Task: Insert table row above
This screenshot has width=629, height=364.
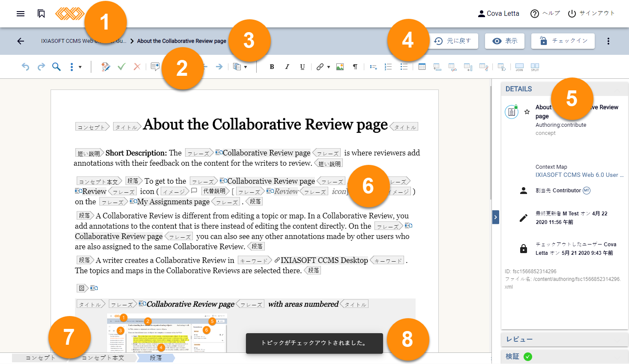Action: coord(437,67)
